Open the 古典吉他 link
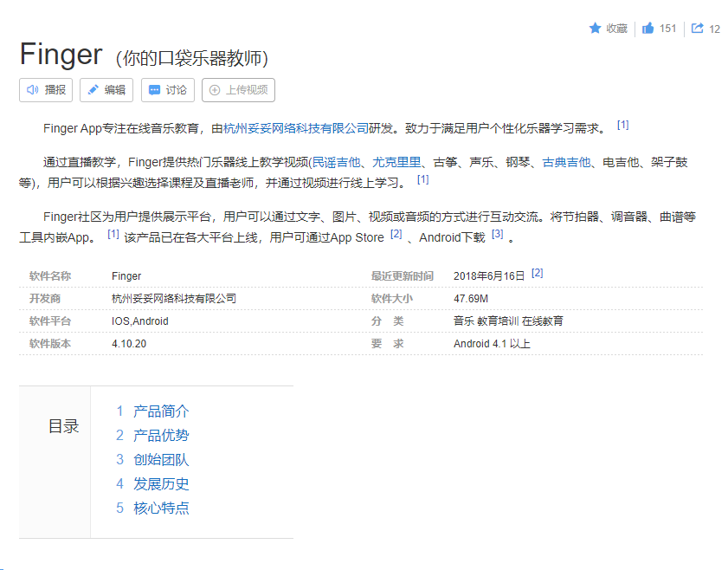The height and width of the screenshot is (570, 728). (x=566, y=162)
